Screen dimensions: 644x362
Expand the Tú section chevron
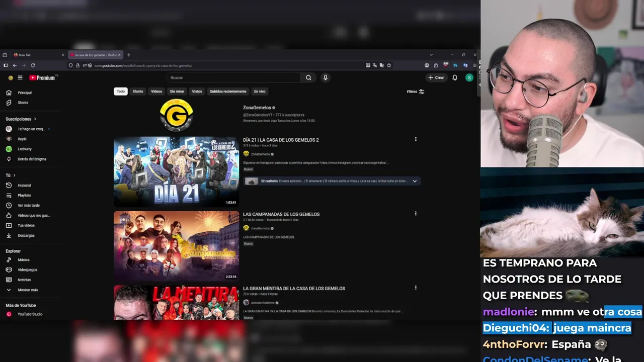pyautogui.click(x=14, y=175)
